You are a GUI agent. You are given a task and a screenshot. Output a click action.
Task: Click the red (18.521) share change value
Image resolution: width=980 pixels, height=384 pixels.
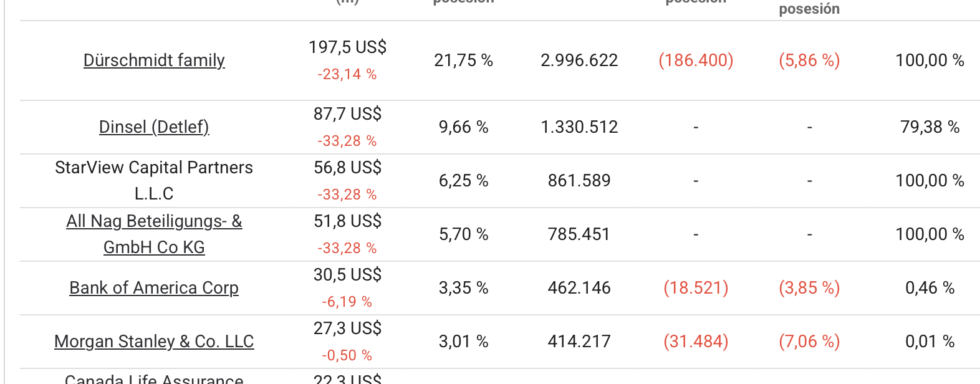pyautogui.click(x=696, y=288)
